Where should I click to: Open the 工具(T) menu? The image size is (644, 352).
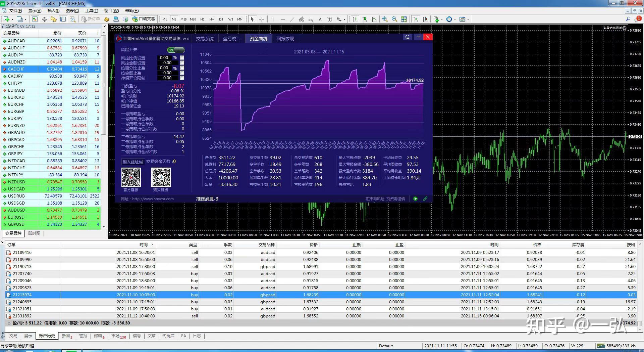point(92,11)
